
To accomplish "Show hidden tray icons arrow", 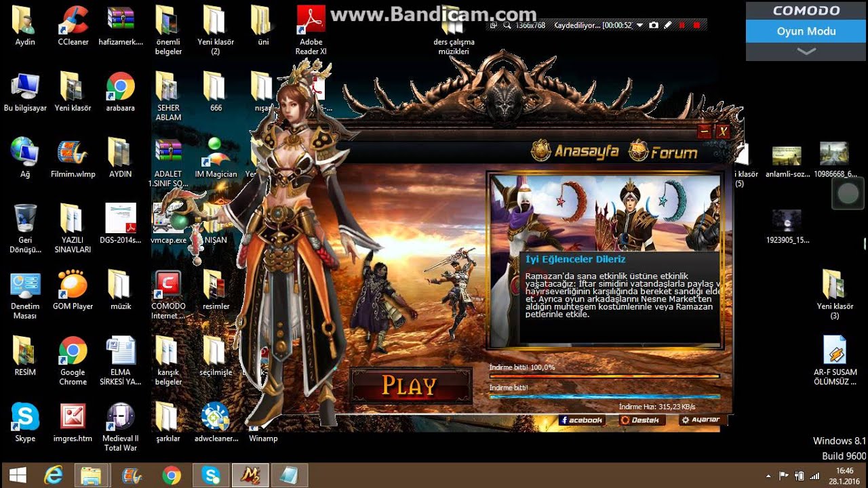I will (x=768, y=476).
